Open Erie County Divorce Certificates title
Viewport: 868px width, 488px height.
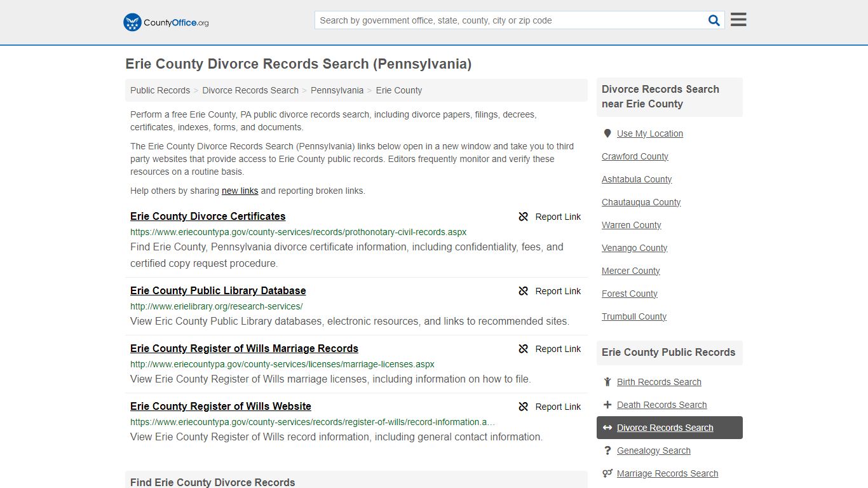tap(208, 216)
